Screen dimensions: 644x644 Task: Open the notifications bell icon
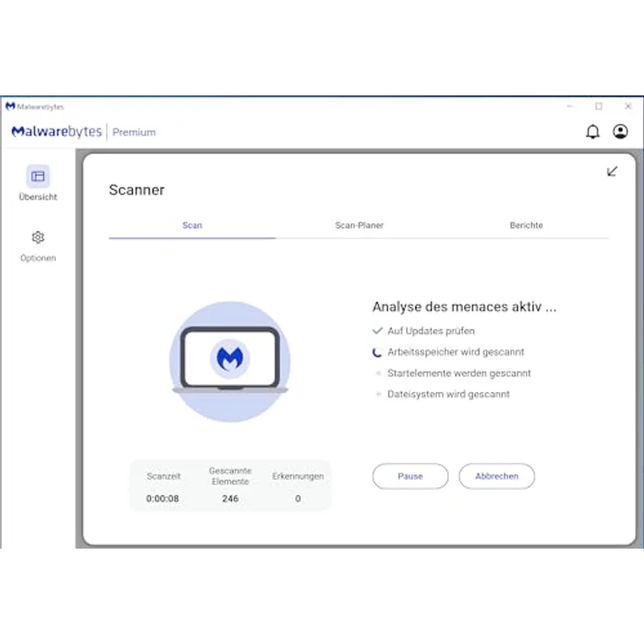592,132
